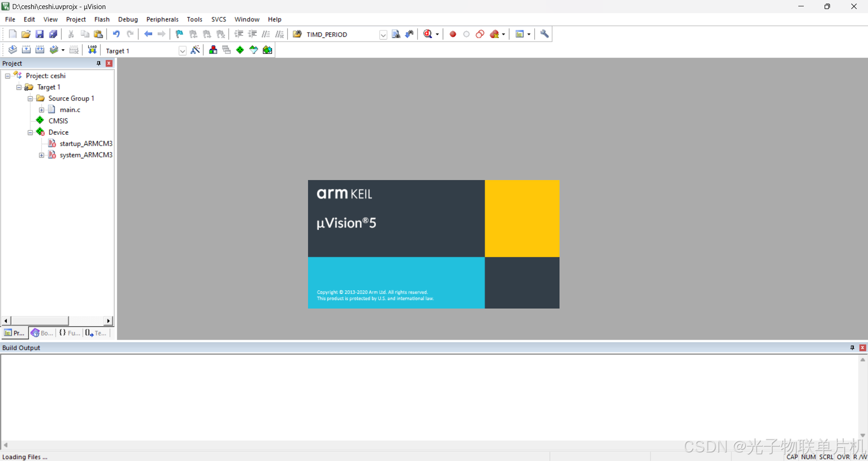The image size is (868, 461).
Task: Switch to the Functions tab
Action: (x=69, y=333)
